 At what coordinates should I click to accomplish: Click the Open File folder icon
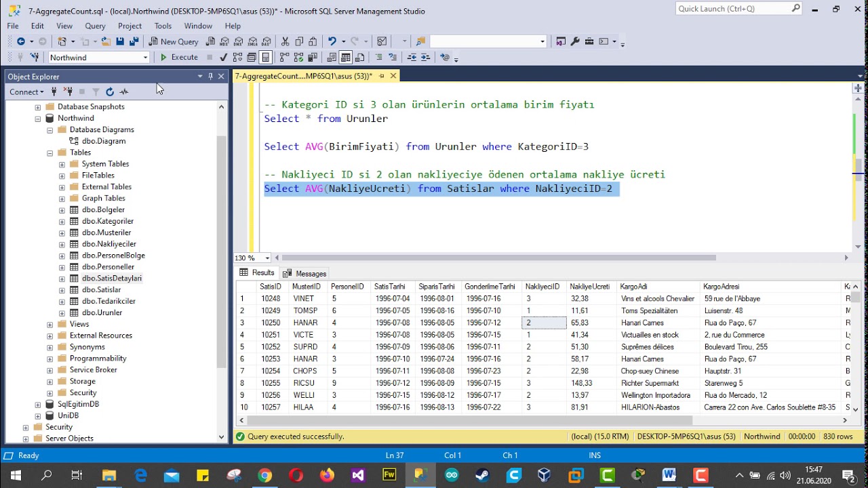coord(106,41)
